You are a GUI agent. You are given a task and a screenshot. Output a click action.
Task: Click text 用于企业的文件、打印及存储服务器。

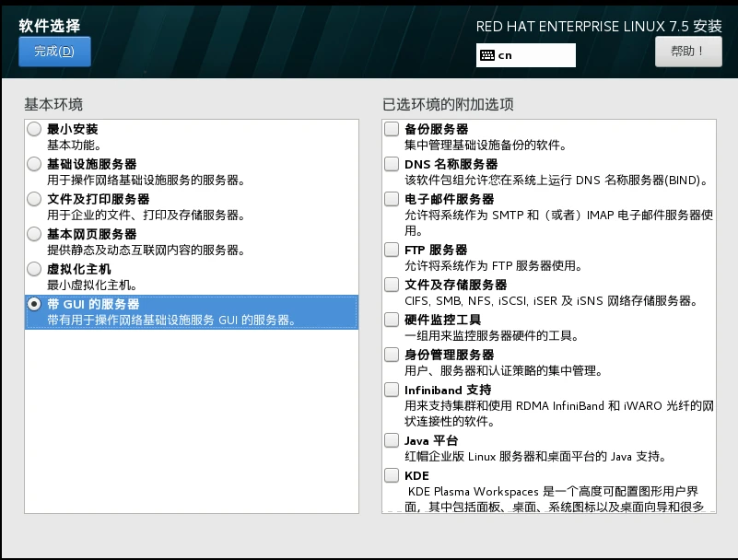tap(146, 215)
